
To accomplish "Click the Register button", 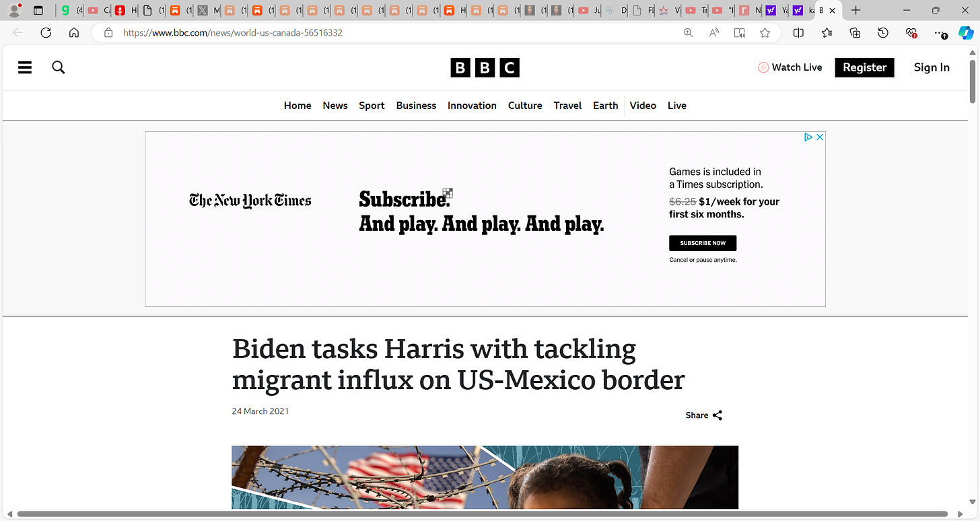I will (864, 67).
